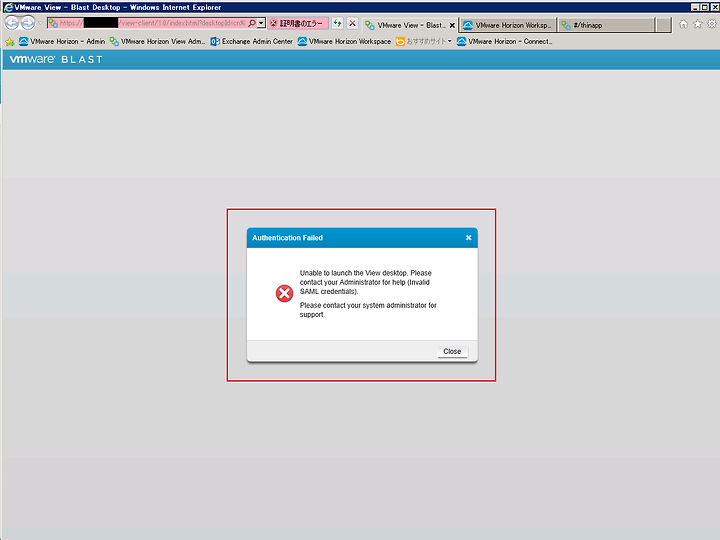720x540 pixels.
Task: Click Add to favorites bar star icon
Action: 10,42
